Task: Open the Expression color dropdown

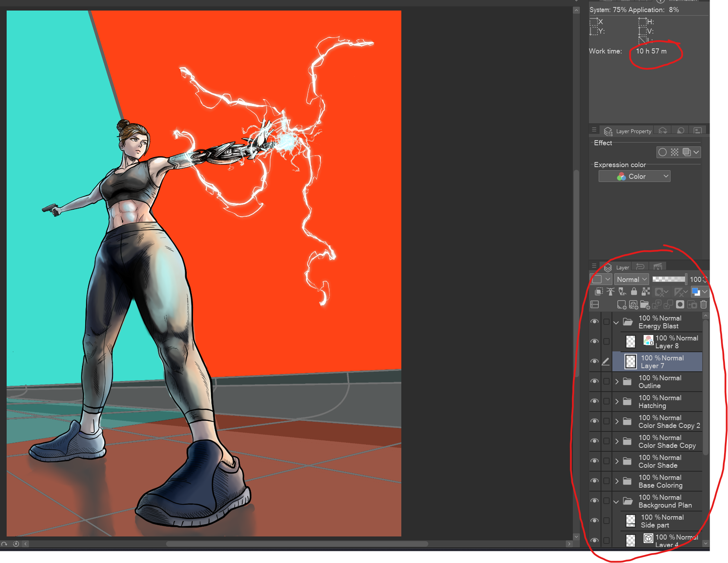Action: 634,176
